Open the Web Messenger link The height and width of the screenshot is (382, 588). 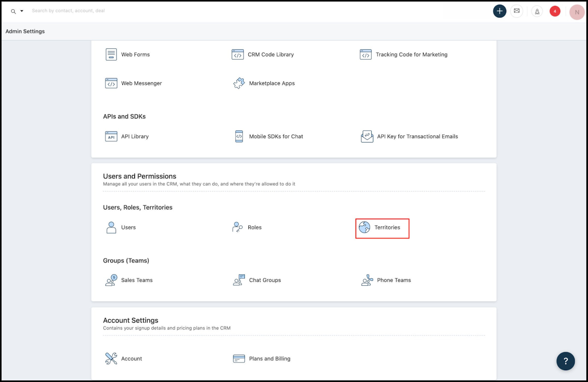(141, 83)
